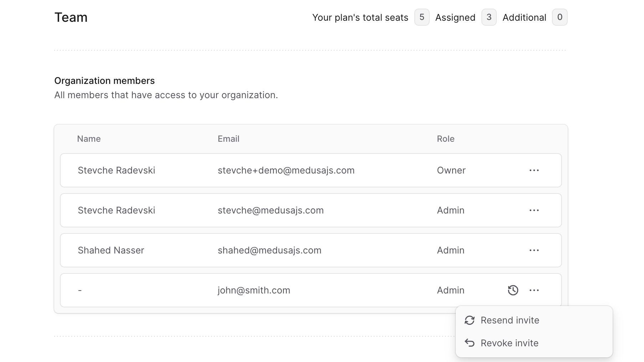Open the actions ellipsis for Stevche Radevski Owner row
Image resolution: width=644 pixels, height=362 pixels.
(x=534, y=170)
